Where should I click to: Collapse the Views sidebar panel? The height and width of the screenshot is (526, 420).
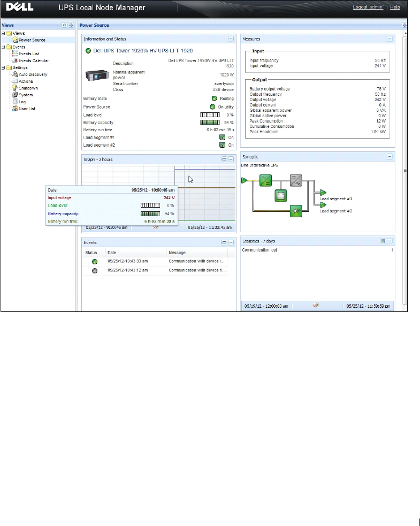tap(64, 25)
